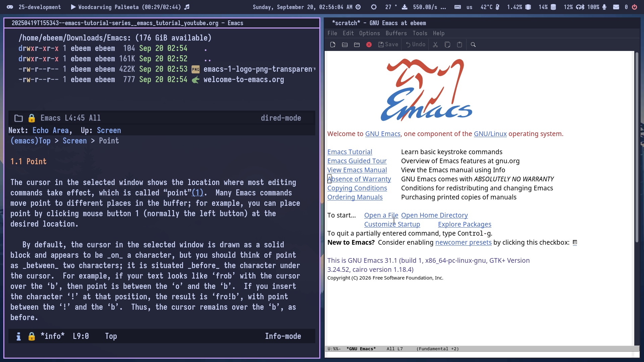
Task: Open the Edit menu
Action: point(348,33)
